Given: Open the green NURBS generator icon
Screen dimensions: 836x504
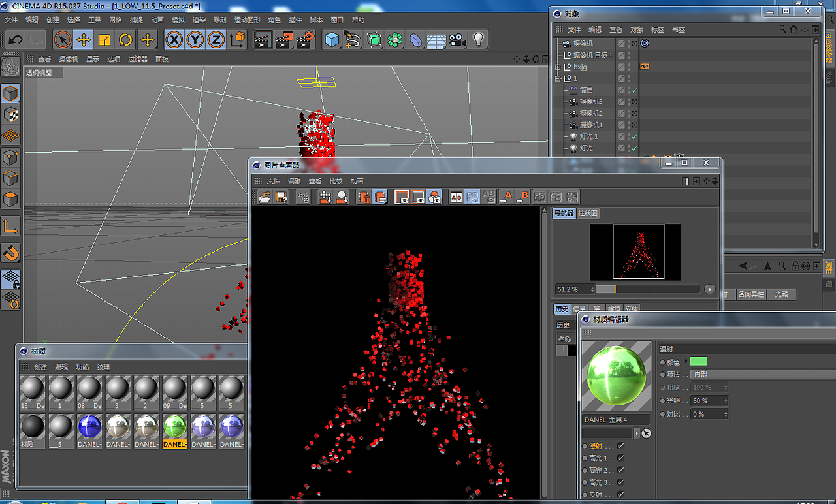Looking at the screenshot, I should [374, 40].
